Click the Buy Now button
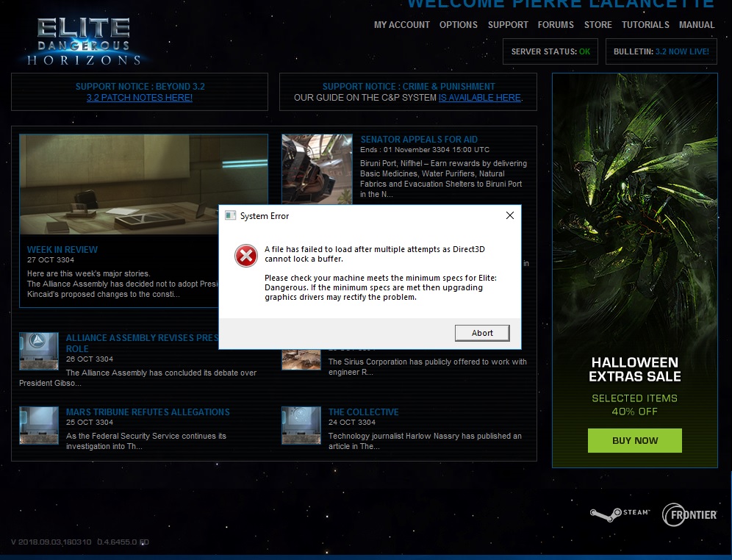This screenshot has width=732, height=560. 634,440
